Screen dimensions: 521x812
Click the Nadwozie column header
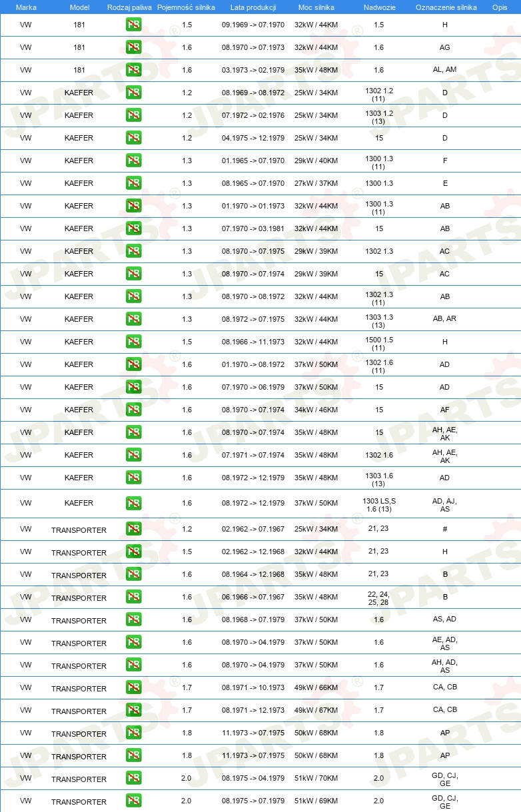pos(378,7)
